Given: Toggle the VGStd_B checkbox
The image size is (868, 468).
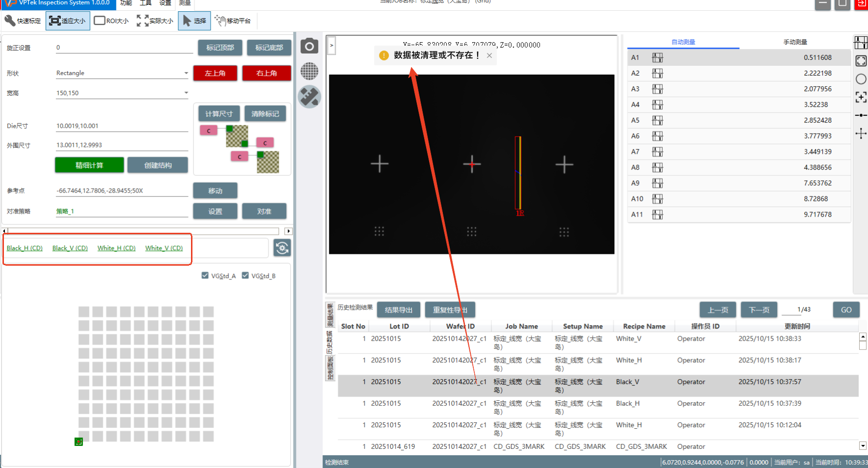Looking at the screenshot, I should [x=245, y=275].
